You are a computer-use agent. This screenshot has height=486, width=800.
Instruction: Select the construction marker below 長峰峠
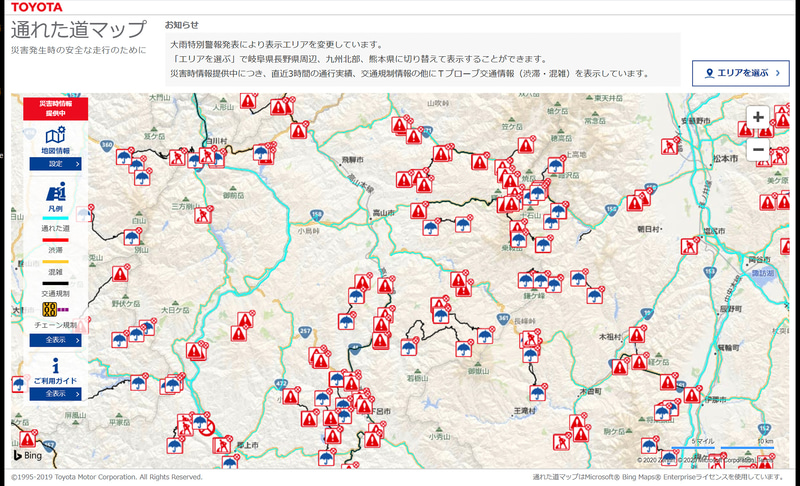531,339
